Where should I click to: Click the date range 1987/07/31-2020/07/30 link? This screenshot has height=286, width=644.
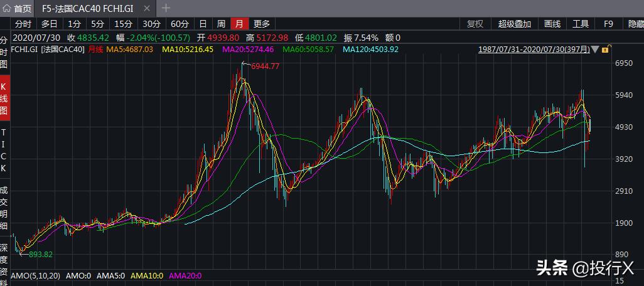point(534,50)
